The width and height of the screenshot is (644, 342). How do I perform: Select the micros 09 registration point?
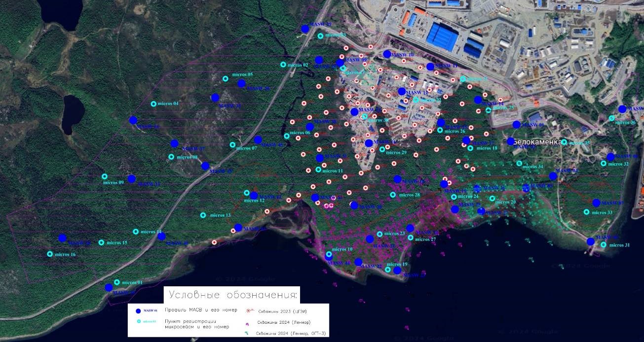105,176
